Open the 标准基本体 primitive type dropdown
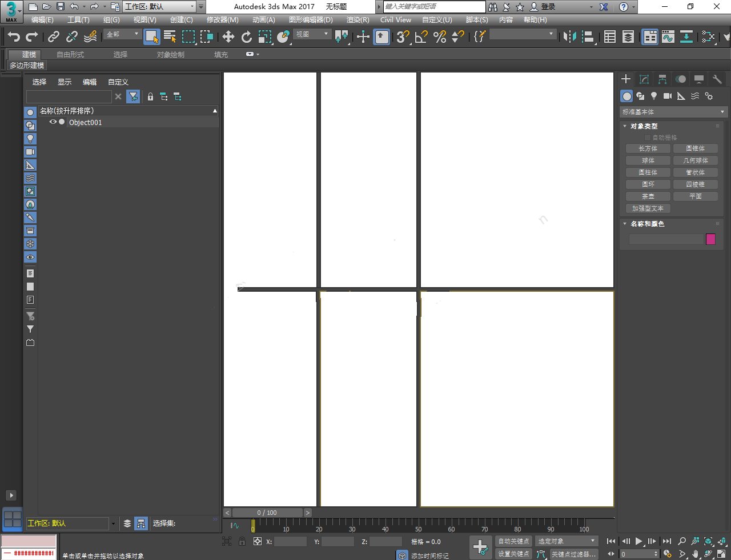The width and height of the screenshot is (731, 560). [x=673, y=112]
